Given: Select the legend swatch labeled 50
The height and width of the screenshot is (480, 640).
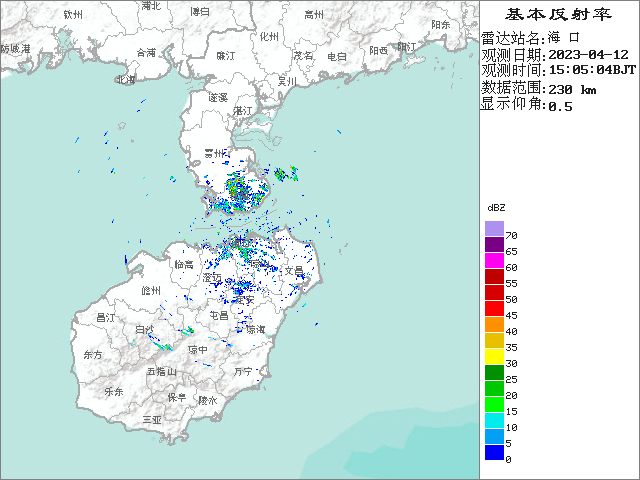Looking at the screenshot, I should 494,292.
